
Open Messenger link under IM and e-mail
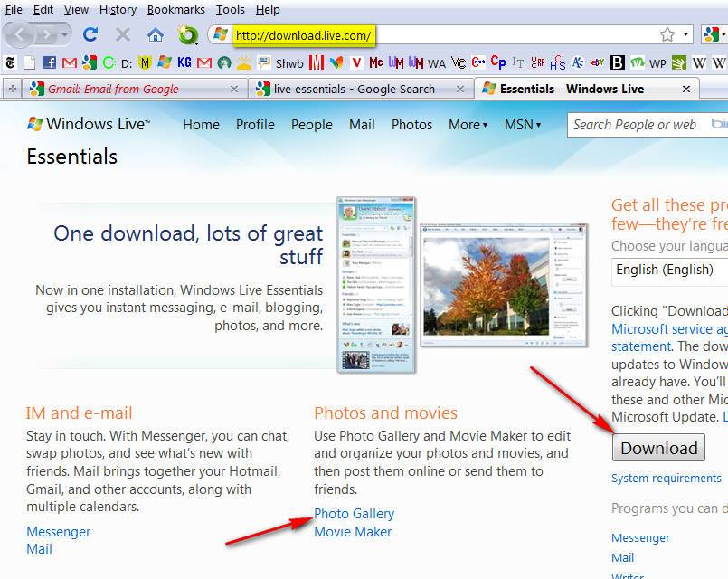pyautogui.click(x=59, y=532)
